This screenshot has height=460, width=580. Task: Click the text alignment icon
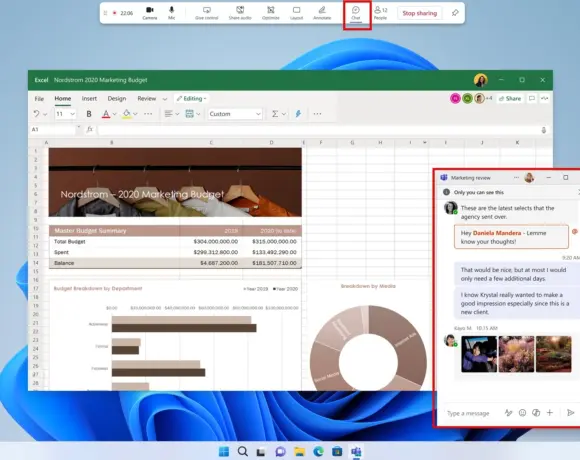point(168,114)
